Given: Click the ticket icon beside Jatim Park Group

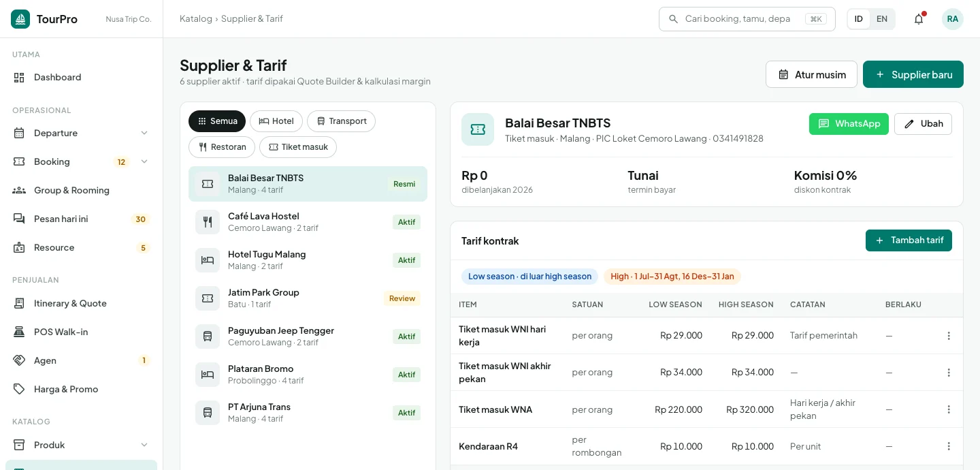Looking at the screenshot, I should [x=208, y=298].
